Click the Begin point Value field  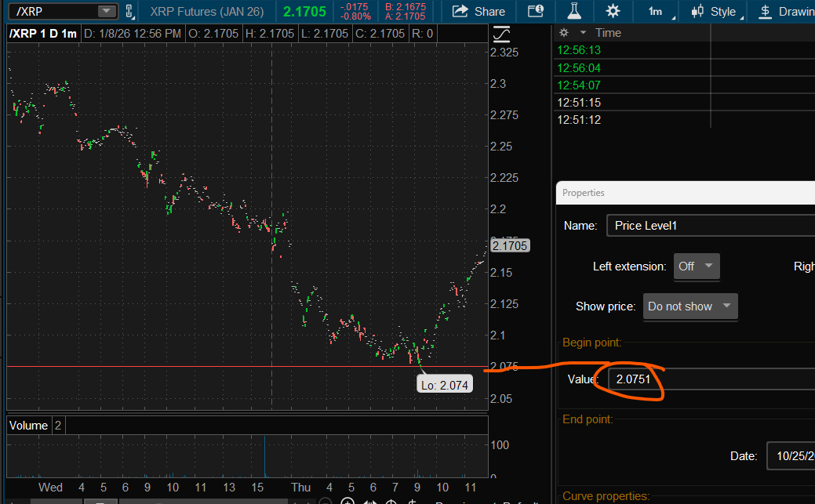(711, 379)
